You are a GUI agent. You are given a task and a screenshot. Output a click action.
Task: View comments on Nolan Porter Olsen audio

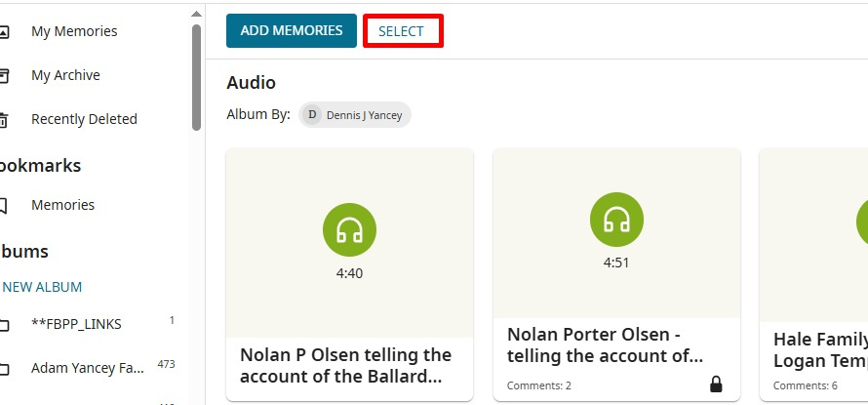pos(539,385)
